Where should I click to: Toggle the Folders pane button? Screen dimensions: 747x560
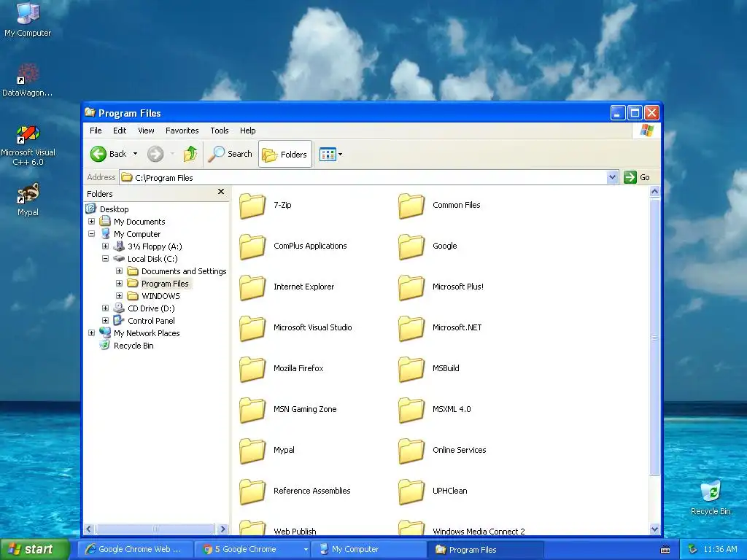[x=285, y=155]
